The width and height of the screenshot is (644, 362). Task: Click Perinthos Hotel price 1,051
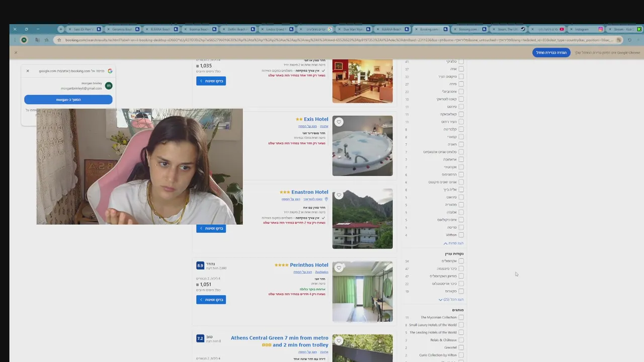204,285
